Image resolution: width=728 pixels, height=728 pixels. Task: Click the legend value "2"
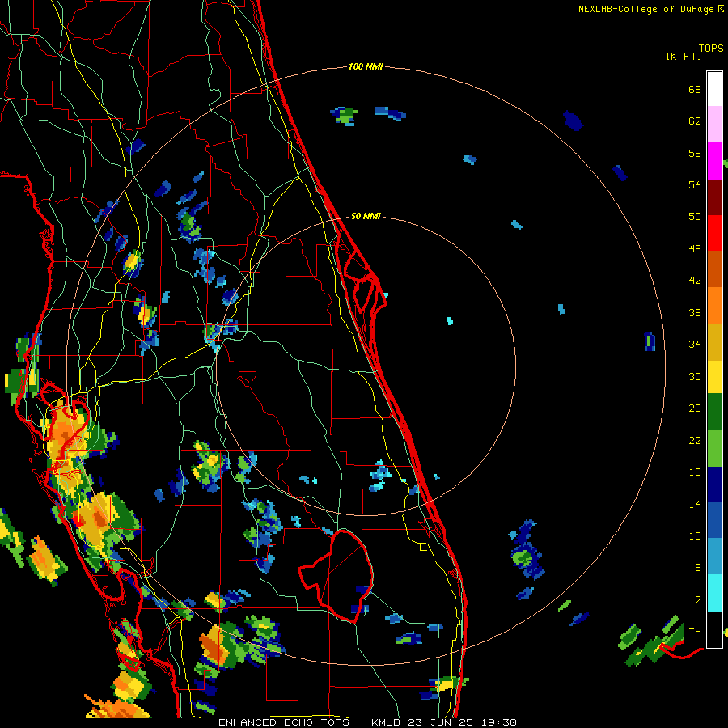[698, 600]
